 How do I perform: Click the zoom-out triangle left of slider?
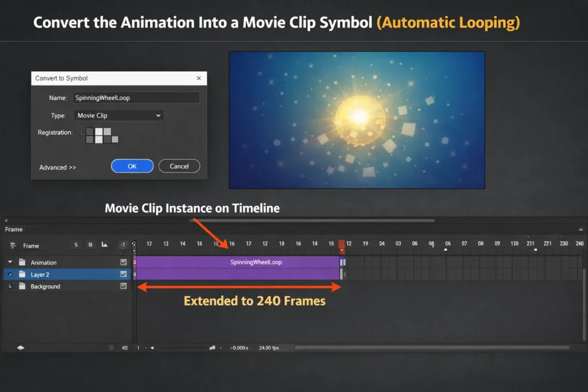click(152, 348)
